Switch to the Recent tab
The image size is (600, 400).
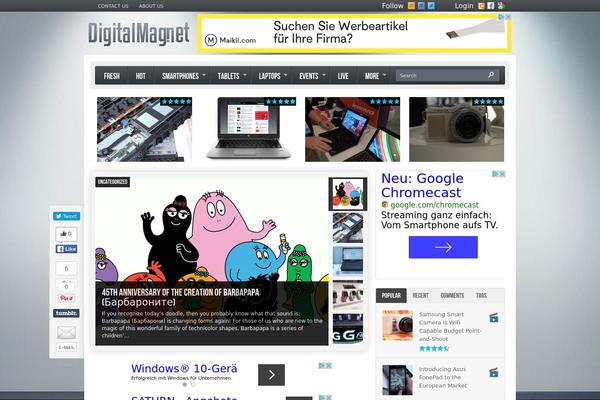click(421, 296)
